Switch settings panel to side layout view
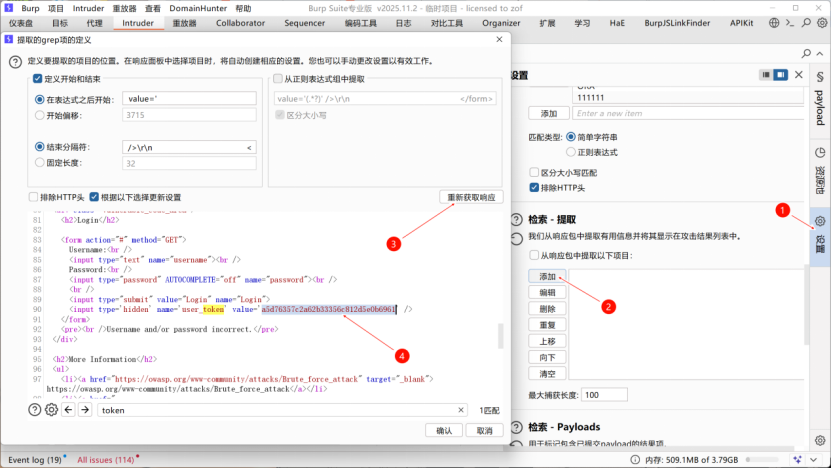 (780, 75)
